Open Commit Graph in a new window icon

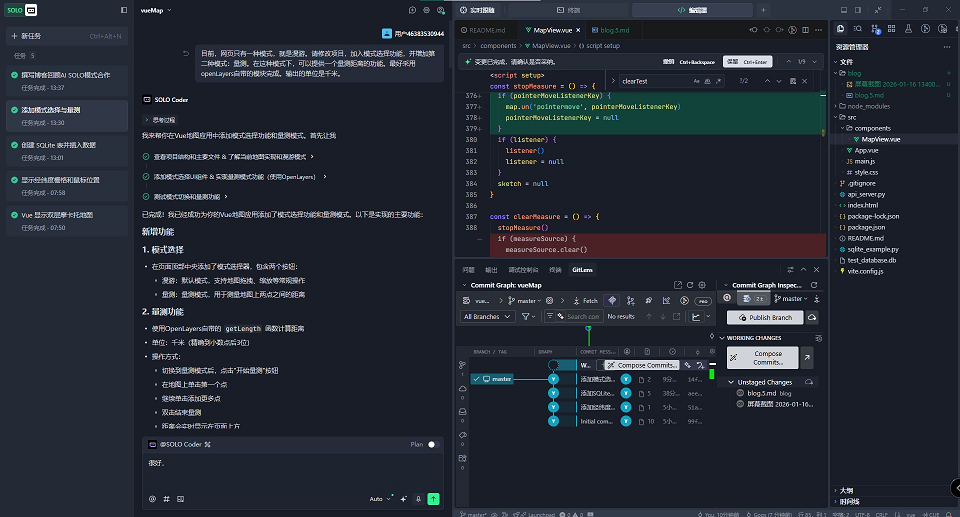pyautogui.click(x=678, y=285)
